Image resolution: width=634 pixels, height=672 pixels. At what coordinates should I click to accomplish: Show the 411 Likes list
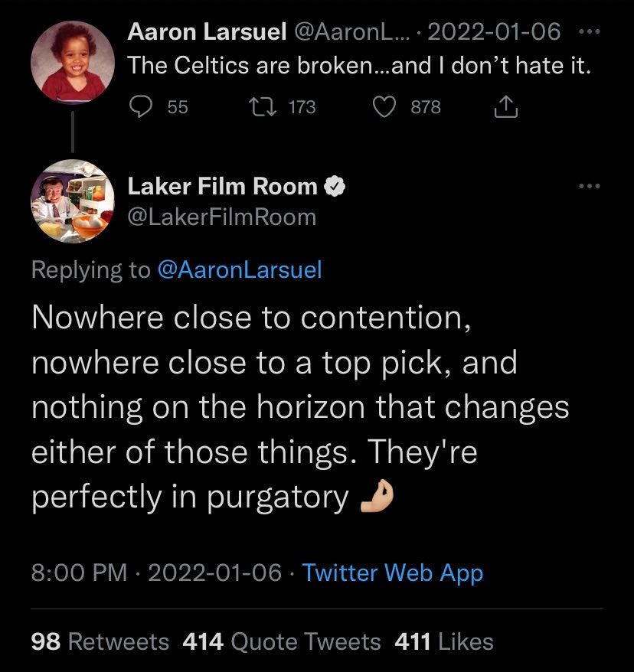pyautogui.click(x=444, y=641)
